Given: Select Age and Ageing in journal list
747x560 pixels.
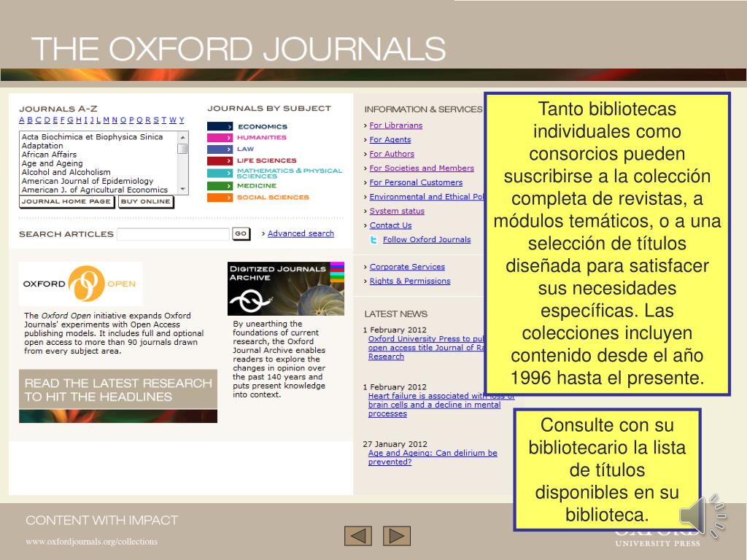Looking at the screenshot, I should click(x=52, y=163).
